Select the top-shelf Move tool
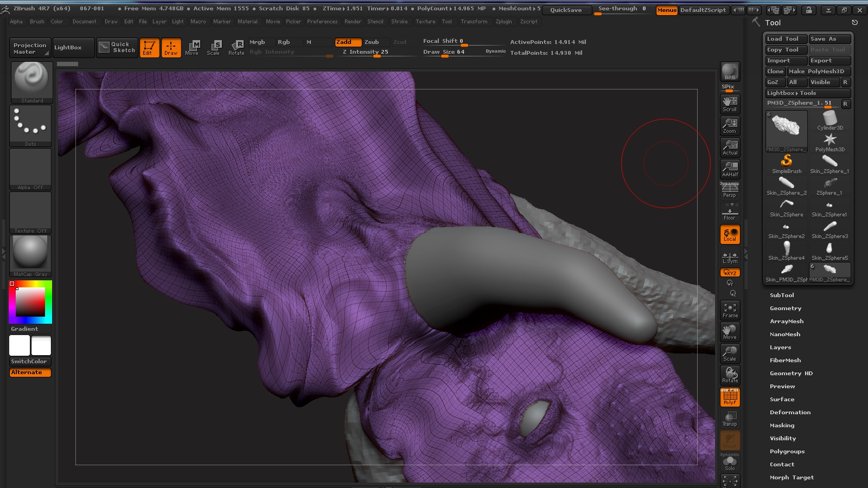This screenshot has width=868, height=488. tap(192, 48)
